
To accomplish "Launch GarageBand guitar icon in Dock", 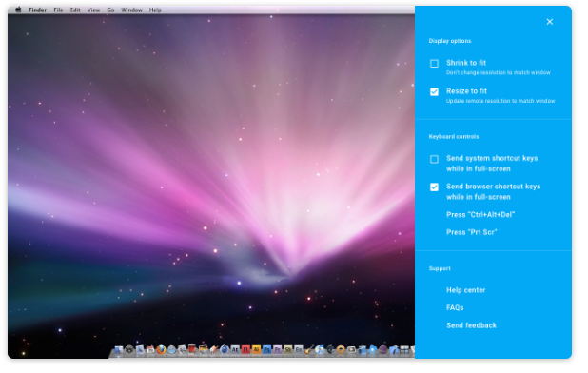I will coord(308,350).
